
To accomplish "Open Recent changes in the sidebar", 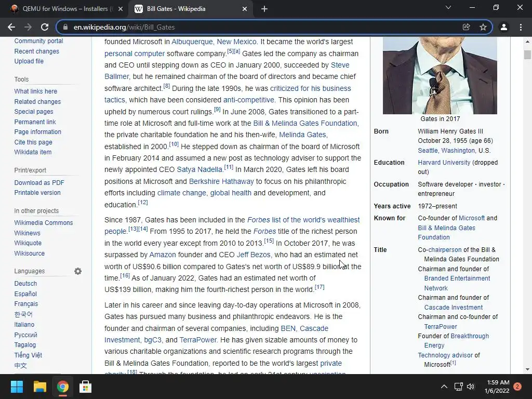I will [37, 51].
